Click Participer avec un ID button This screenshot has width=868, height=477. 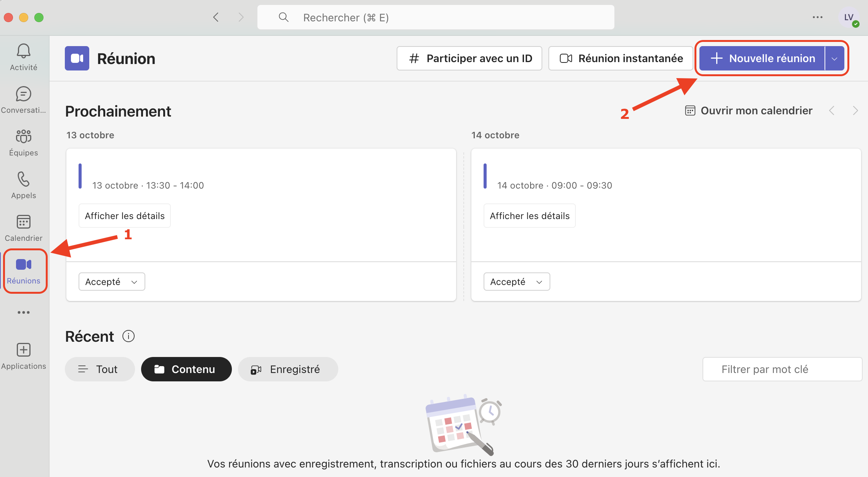[469, 59]
